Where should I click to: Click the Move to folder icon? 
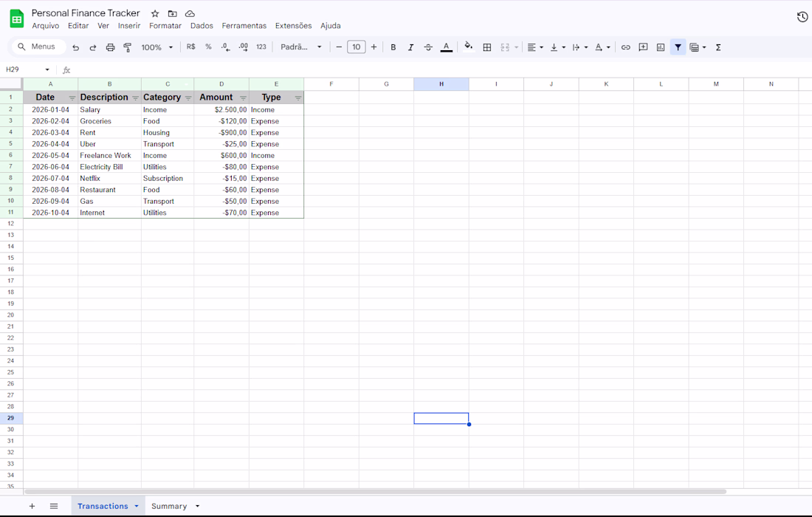click(x=173, y=13)
